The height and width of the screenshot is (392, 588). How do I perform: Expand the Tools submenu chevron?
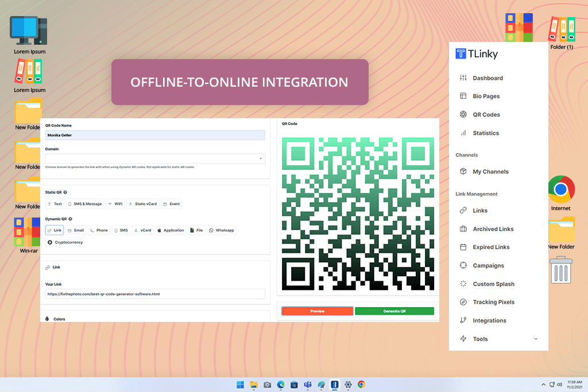tap(536, 339)
